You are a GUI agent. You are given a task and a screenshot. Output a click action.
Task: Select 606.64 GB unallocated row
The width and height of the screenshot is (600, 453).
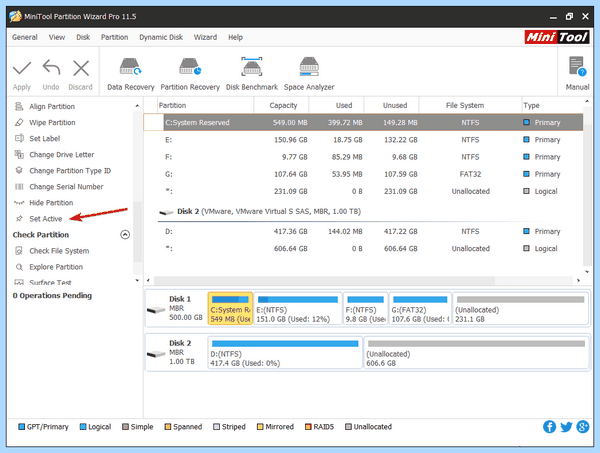click(x=363, y=248)
